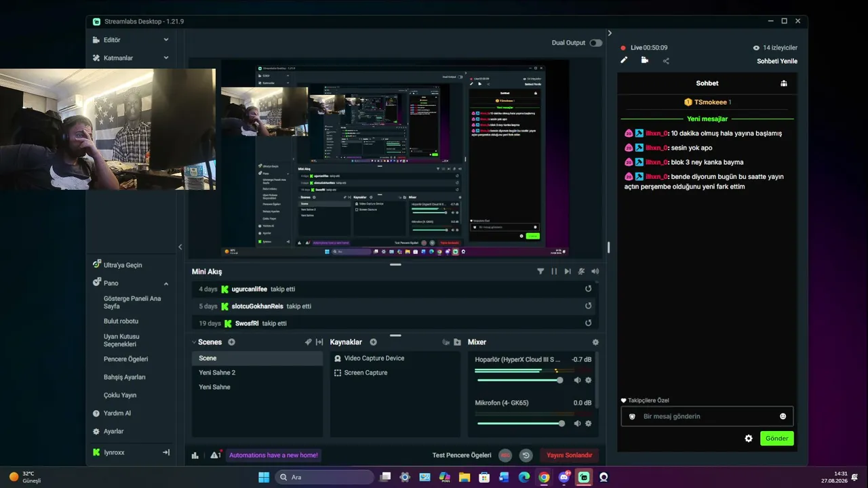Replay slotcuGokhanReis follow alert

point(588,306)
